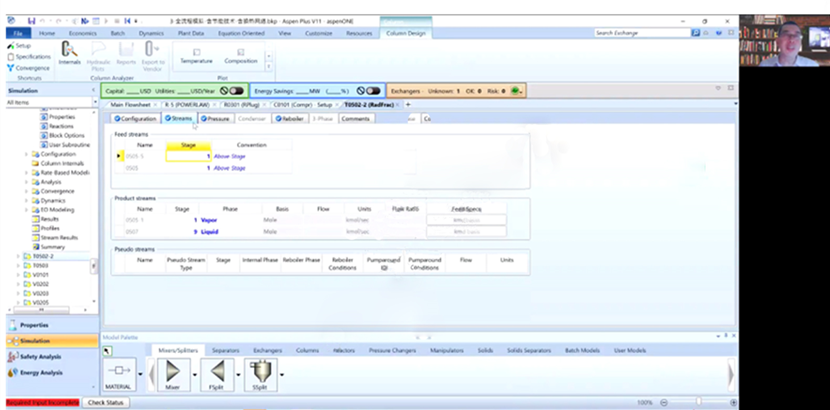Viewport: 830px width, 410px height.
Task: Open the Specifications shortcut
Action: tap(29, 57)
